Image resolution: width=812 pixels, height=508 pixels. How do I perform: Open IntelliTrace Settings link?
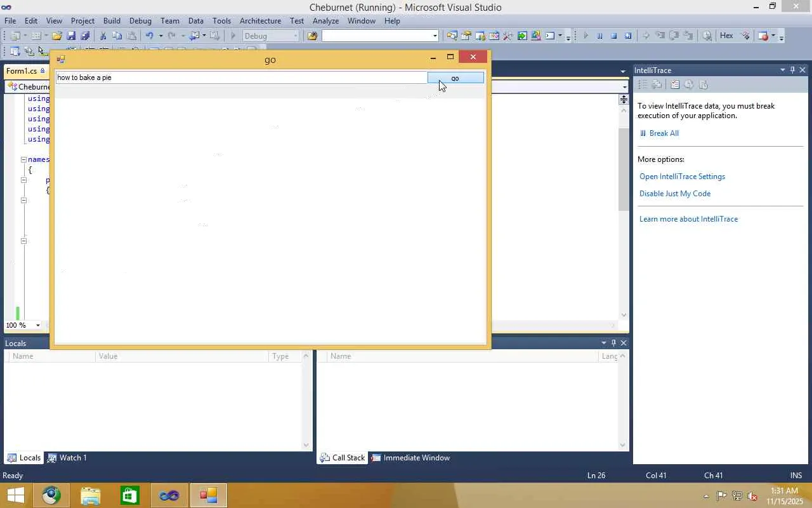pos(682,177)
